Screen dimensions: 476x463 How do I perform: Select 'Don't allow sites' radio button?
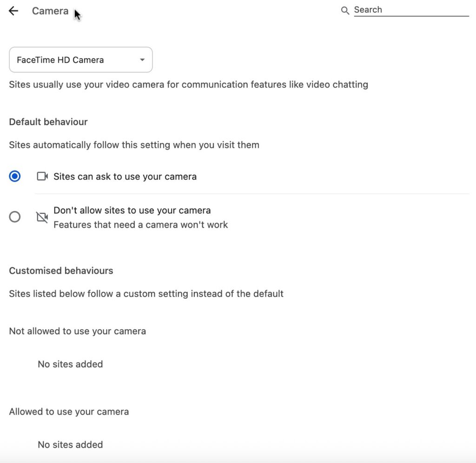[14, 217]
